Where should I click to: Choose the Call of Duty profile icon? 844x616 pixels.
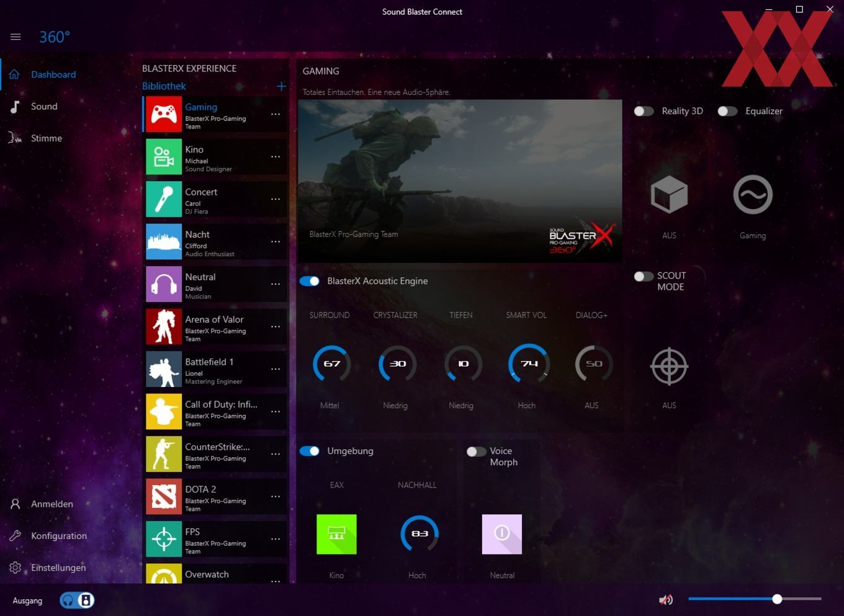coord(164,411)
